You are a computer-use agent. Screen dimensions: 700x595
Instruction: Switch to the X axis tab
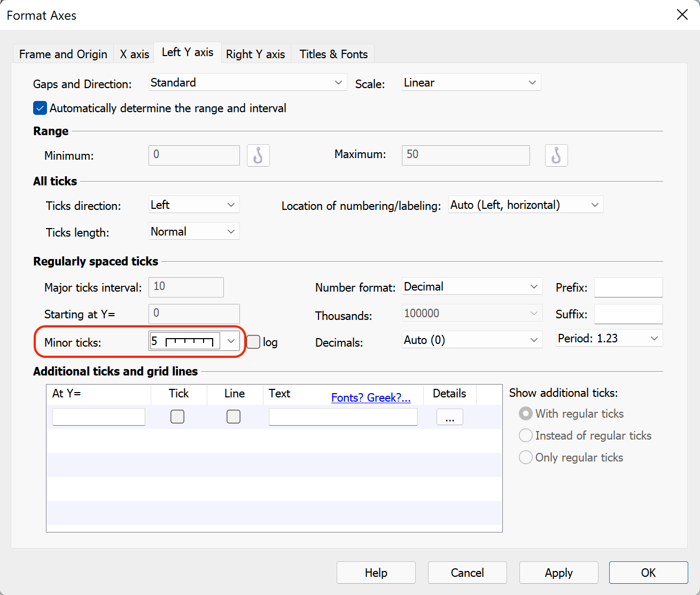pyautogui.click(x=134, y=54)
